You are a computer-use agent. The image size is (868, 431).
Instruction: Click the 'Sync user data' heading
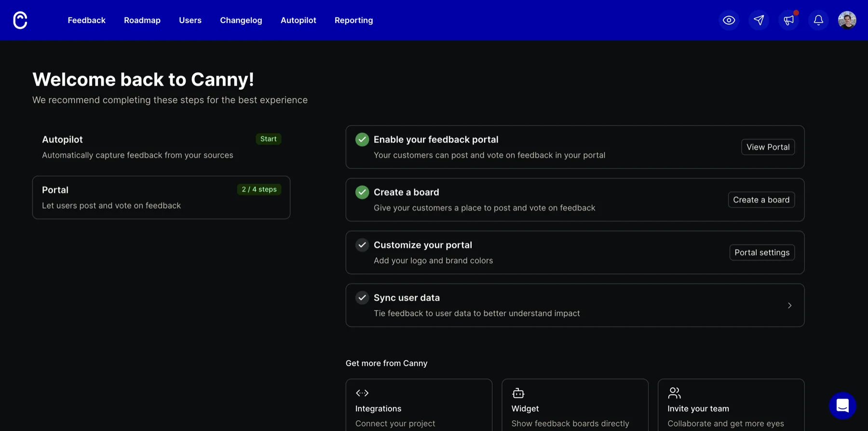point(407,297)
